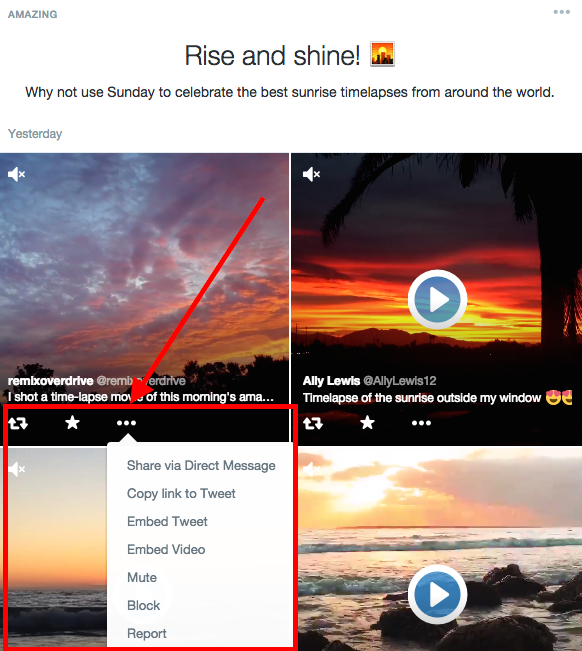Screen dimensions: 582x651
Task: Open the three-dot menu beside AMAZING header
Action: pyautogui.click(x=561, y=12)
